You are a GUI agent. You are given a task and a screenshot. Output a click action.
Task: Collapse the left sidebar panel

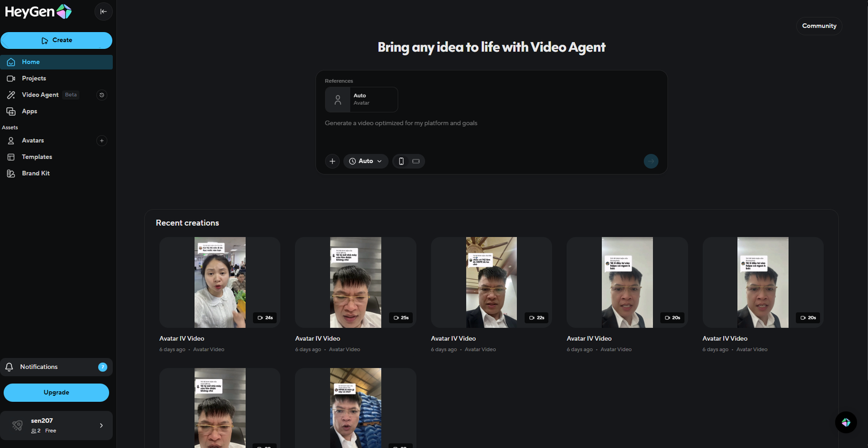tap(103, 11)
